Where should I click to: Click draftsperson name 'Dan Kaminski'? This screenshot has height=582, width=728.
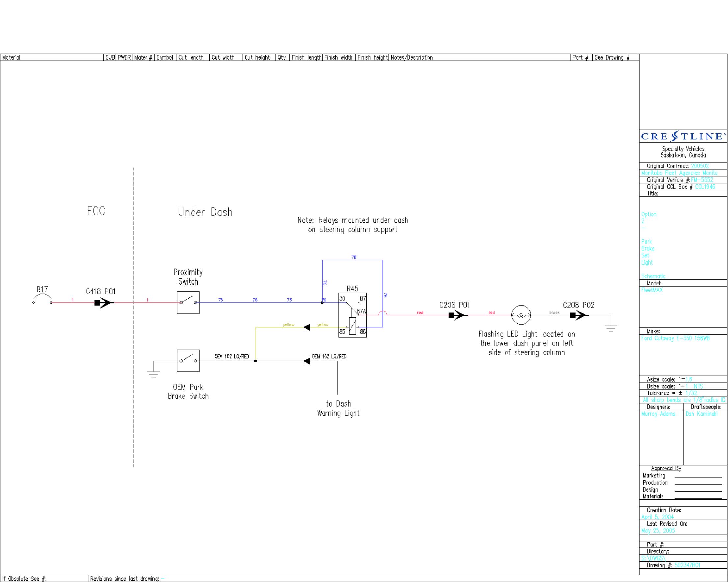[702, 414]
